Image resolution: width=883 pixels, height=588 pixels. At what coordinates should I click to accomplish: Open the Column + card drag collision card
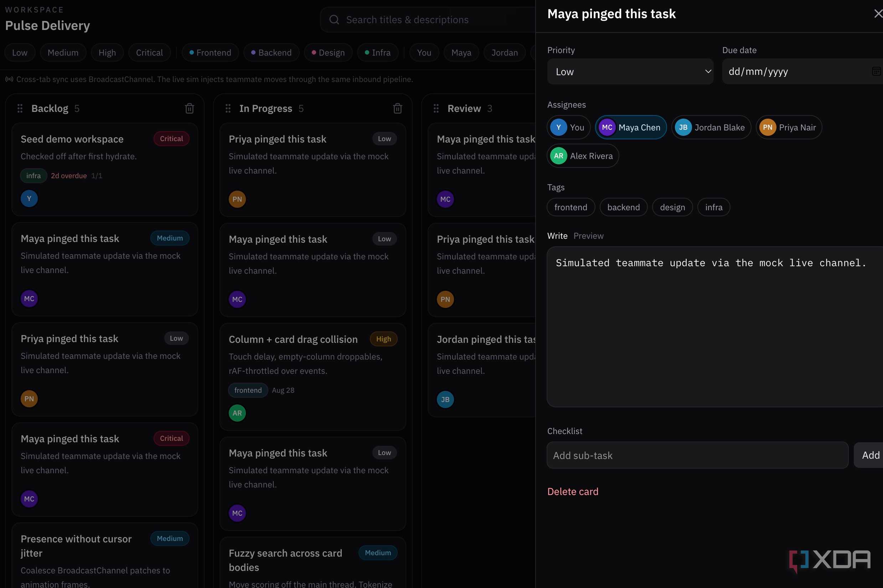(313, 377)
